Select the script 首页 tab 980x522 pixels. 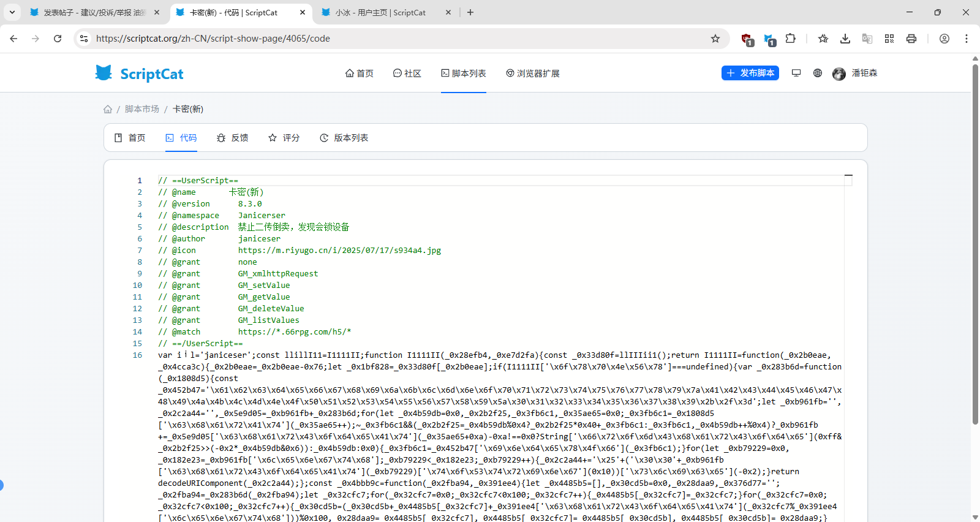(x=130, y=138)
